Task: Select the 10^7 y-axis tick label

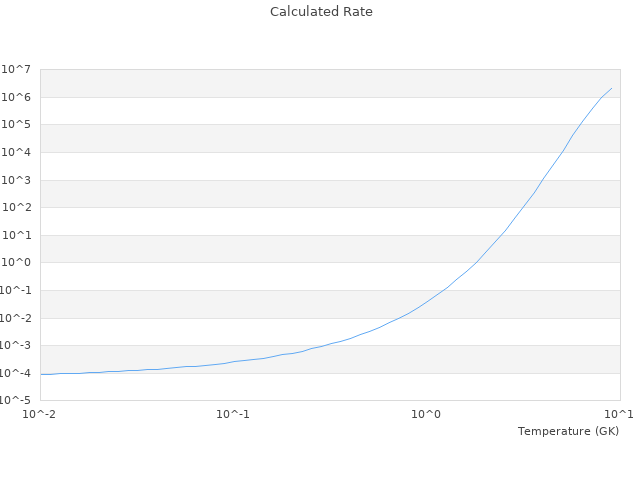Action: coord(17,69)
